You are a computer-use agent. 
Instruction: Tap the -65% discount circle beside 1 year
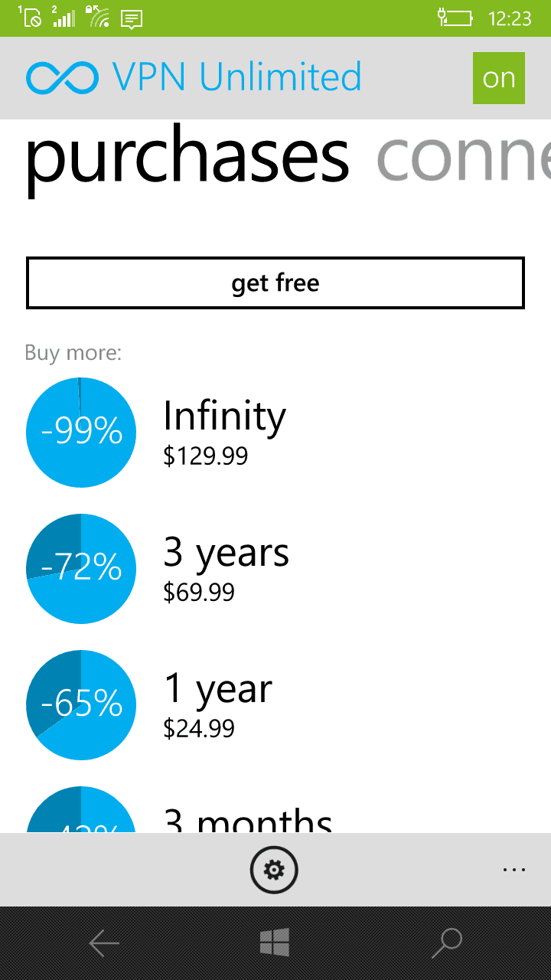80,704
